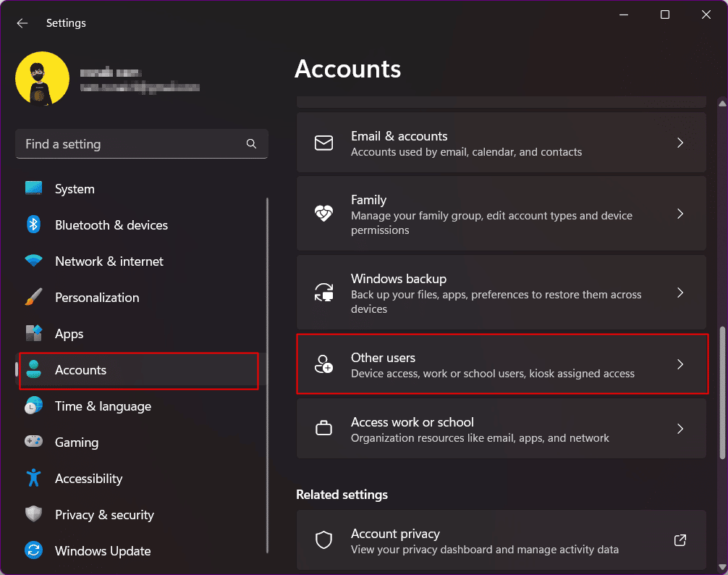Click the Bluetooth logo icon
This screenshot has width=728, height=575.
33,224
